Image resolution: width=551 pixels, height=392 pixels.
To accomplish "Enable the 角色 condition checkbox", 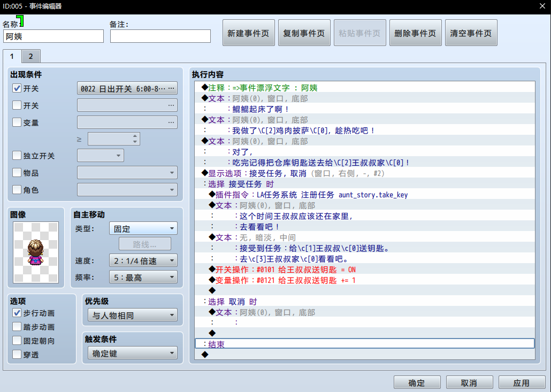I will [17, 190].
